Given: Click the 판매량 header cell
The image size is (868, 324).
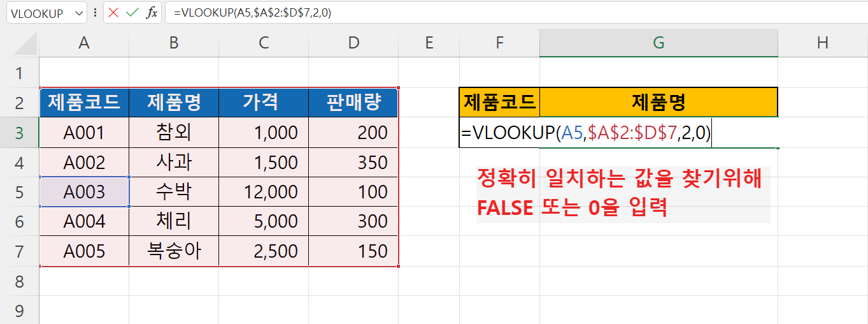Looking at the screenshot, I should 353,102.
